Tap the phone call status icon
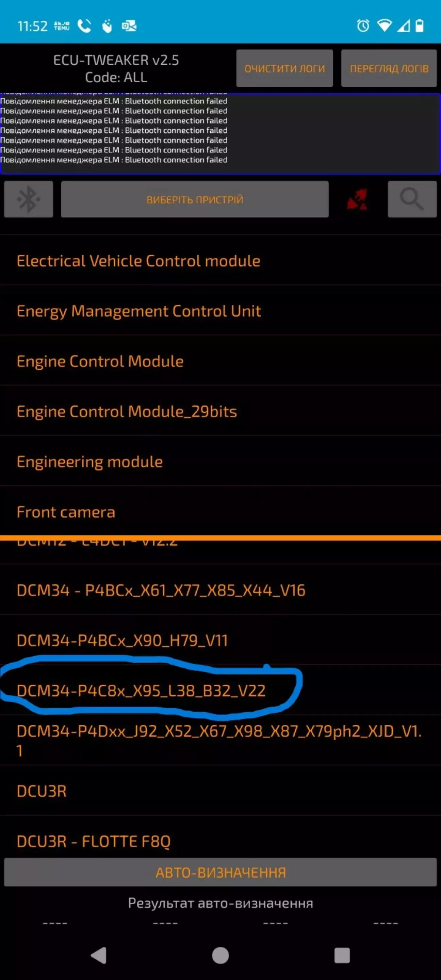Image resolution: width=441 pixels, height=980 pixels. [84, 26]
